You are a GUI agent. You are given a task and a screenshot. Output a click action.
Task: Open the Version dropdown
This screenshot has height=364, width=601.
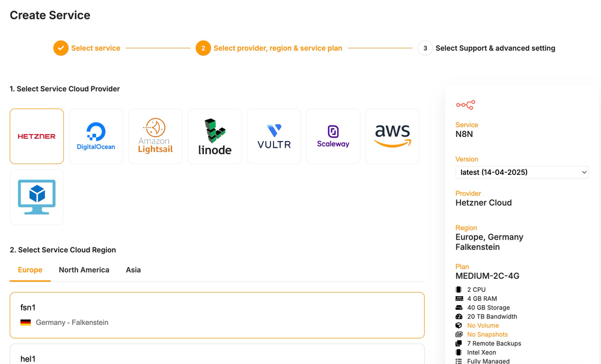[522, 172]
